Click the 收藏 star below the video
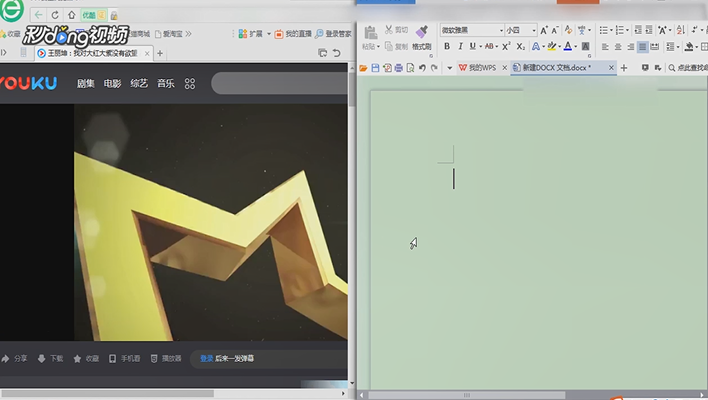708x400 pixels. [86, 358]
